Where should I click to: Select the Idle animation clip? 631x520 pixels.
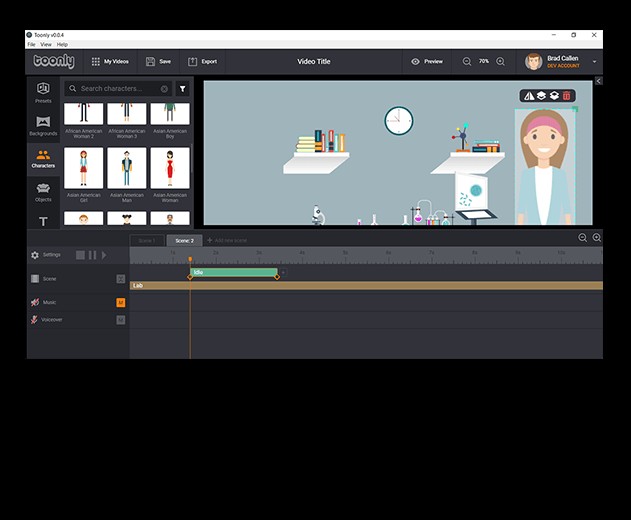(233, 272)
